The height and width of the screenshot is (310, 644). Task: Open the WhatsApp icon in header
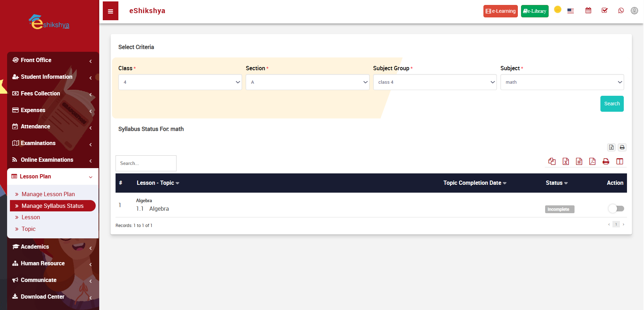[621, 11]
